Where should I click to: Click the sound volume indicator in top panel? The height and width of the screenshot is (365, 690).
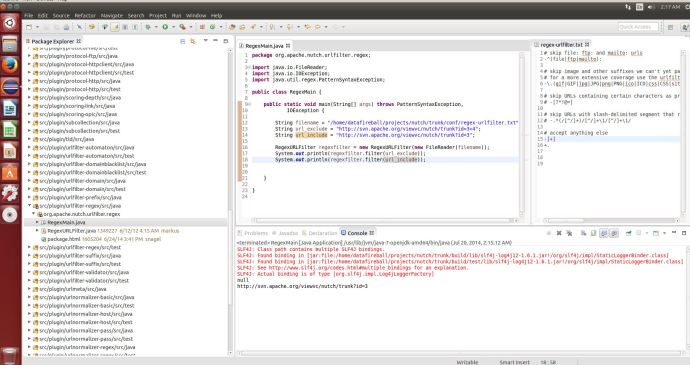click(651, 7)
